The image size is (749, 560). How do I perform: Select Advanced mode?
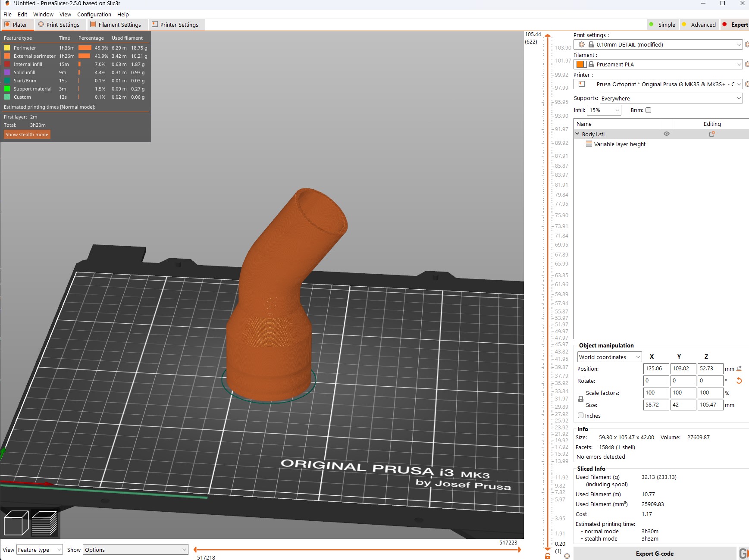pyautogui.click(x=699, y=25)
